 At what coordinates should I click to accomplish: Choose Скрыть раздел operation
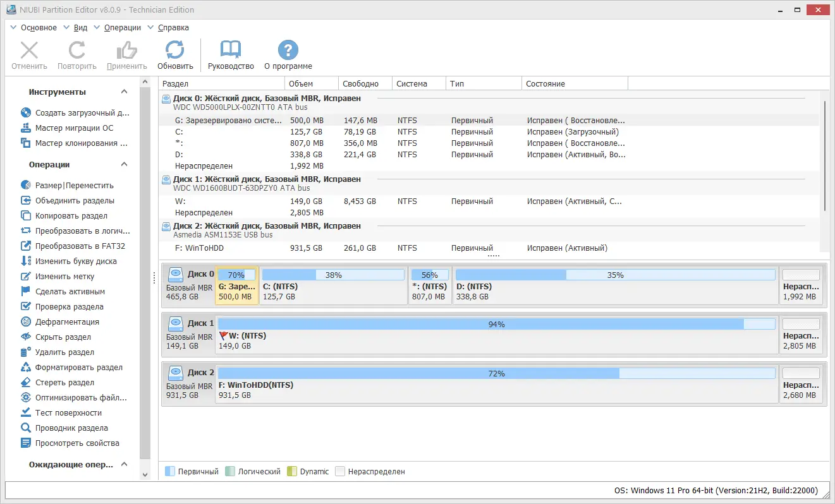click(x=56, y=337)
